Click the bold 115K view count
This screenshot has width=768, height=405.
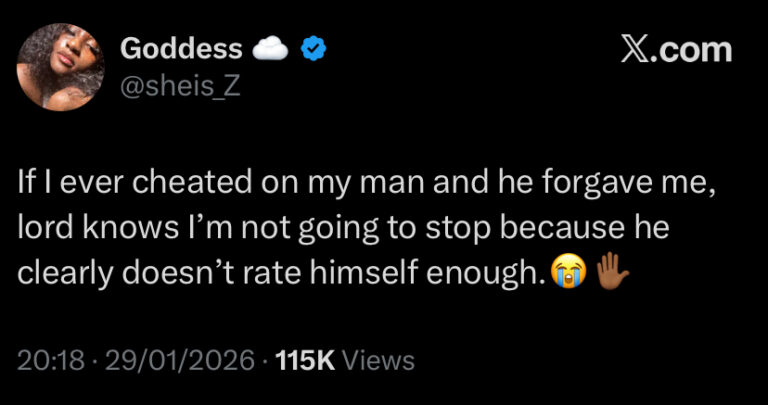[303, 361]
